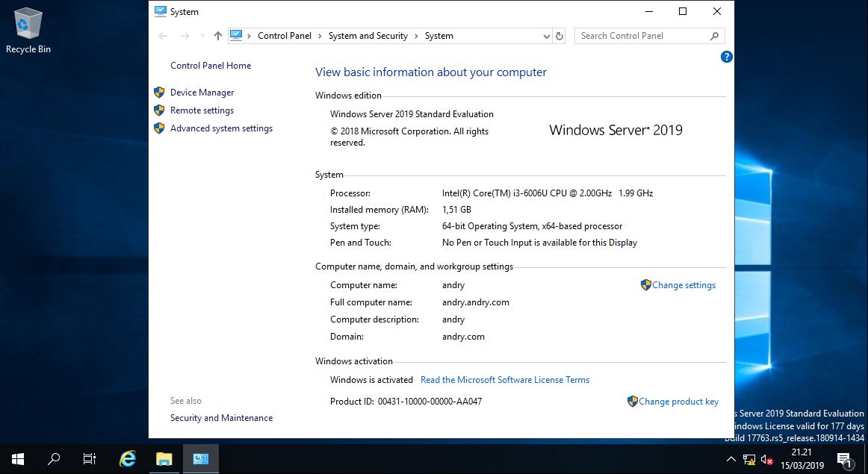Click the Windows is activated text
This screenshot has width=868, height=474.
click(371, 379)
